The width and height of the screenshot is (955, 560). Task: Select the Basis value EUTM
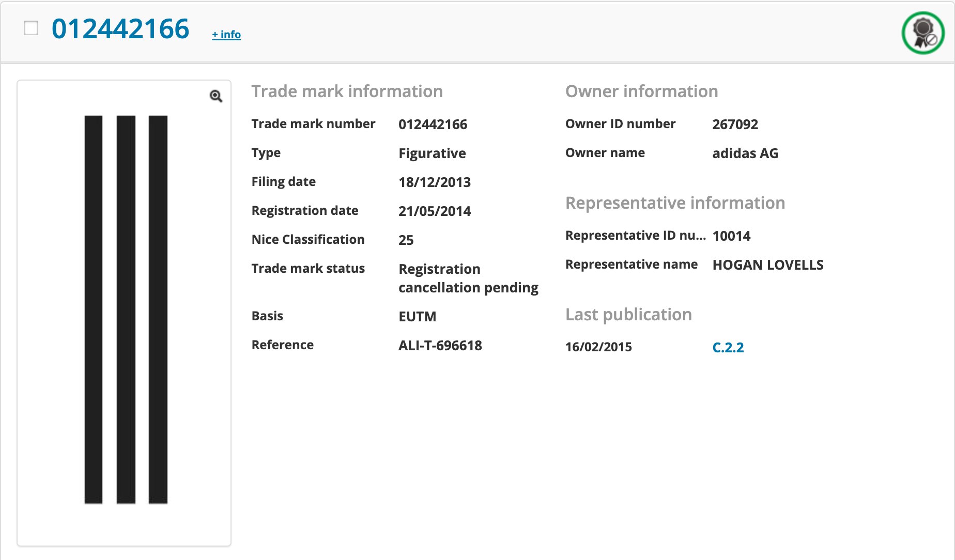(417, 316)
